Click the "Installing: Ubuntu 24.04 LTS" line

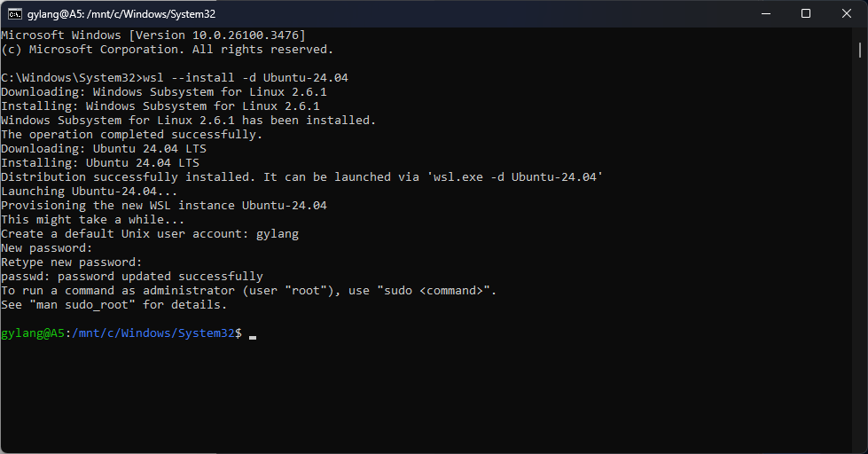tap(99, 163)
